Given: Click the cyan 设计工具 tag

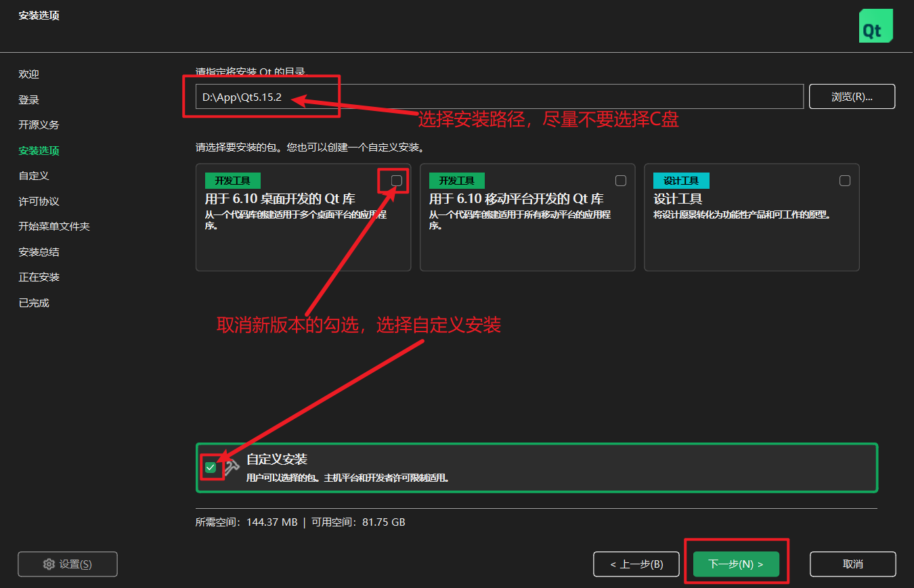Looking at the screenshot, I should pos(681,181).
